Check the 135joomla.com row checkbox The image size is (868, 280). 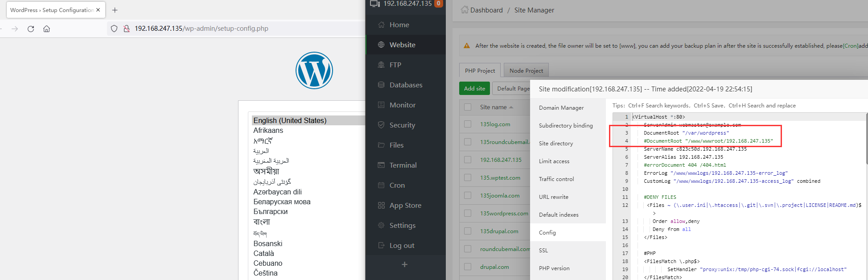tap(468, 195)
